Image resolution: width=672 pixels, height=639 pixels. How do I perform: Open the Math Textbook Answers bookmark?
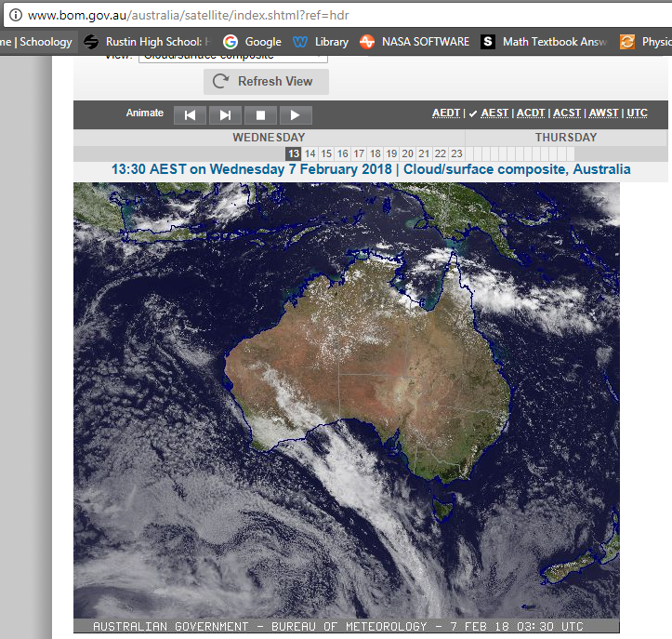tap(545, 42)
